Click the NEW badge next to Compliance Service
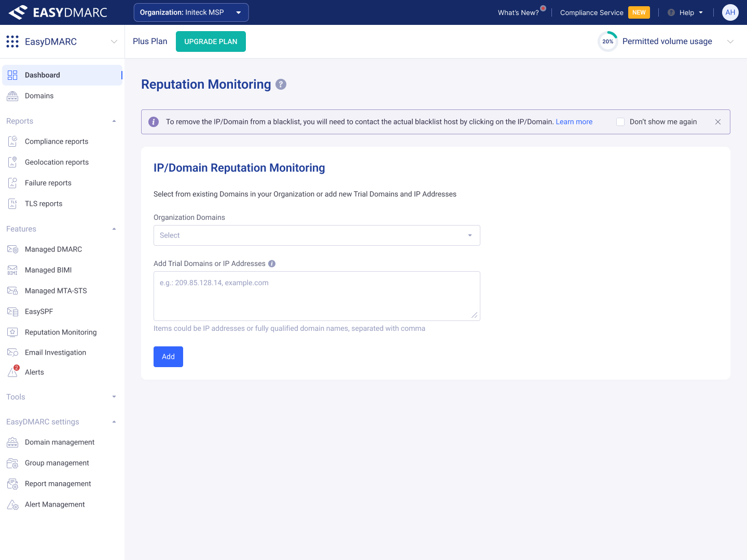Viewport: 747px width, 560px height. 639,12
